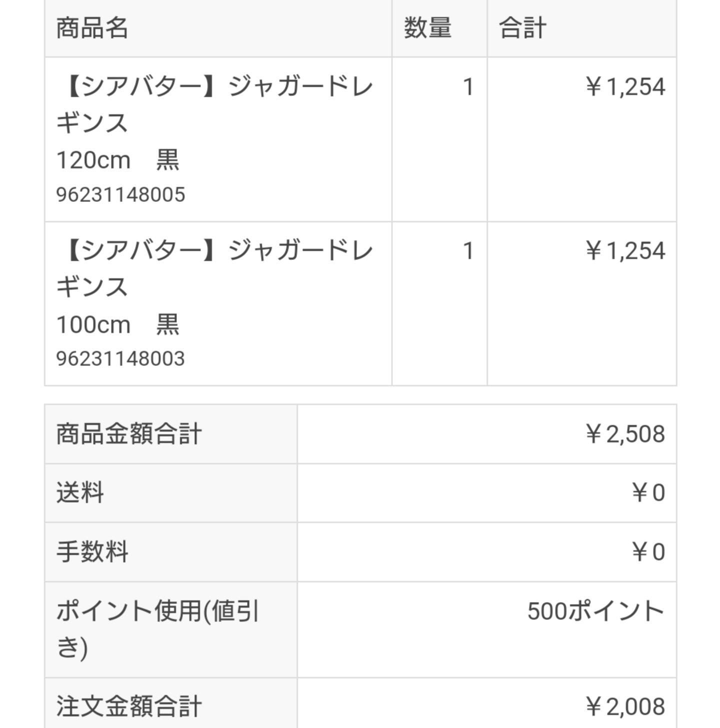
Task: Select the 500ポイント value
Action: (x=596, y=611)
